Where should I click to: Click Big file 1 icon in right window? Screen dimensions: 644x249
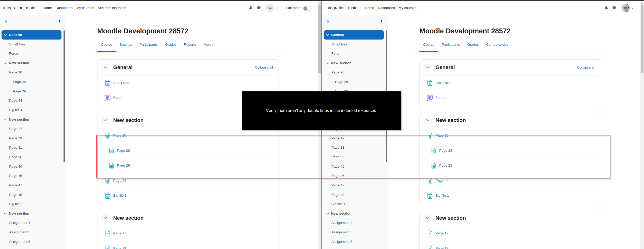[430, 196]
